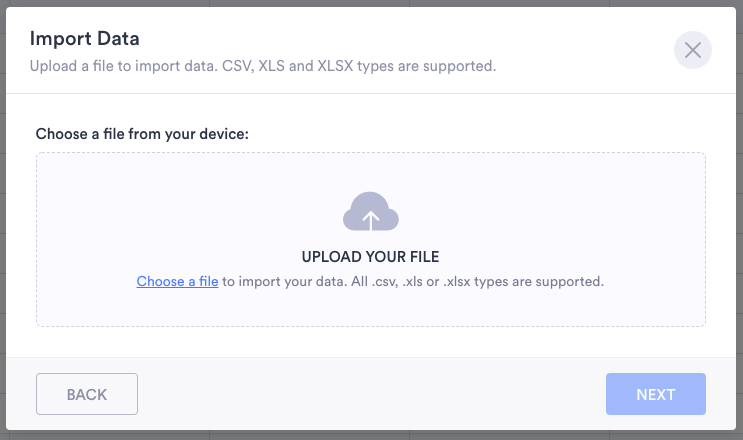The height and width of the screenshot is (440, 743).
Task: Click the Import Data dialog title
Action: pyautogui.click(x=84, y=39)
